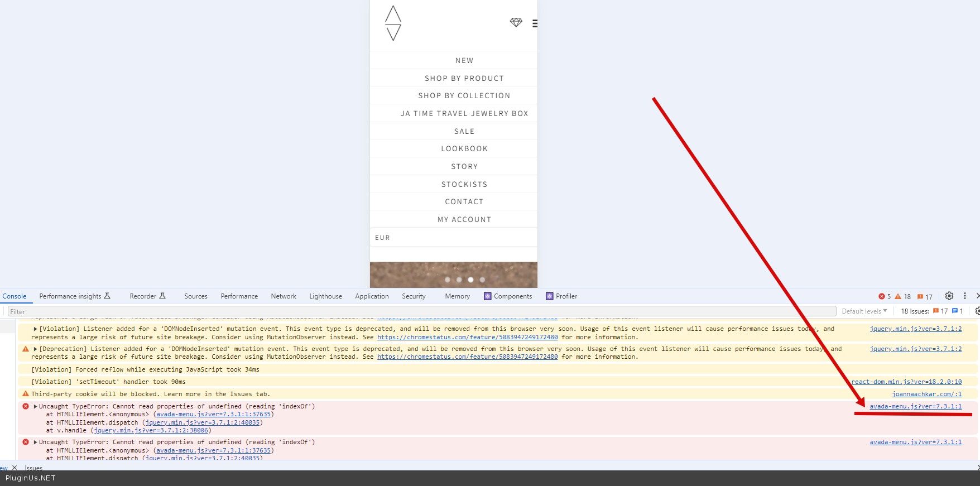Select the first slider pagination dot
Screen dimensions: 980x486
(448, 280)
